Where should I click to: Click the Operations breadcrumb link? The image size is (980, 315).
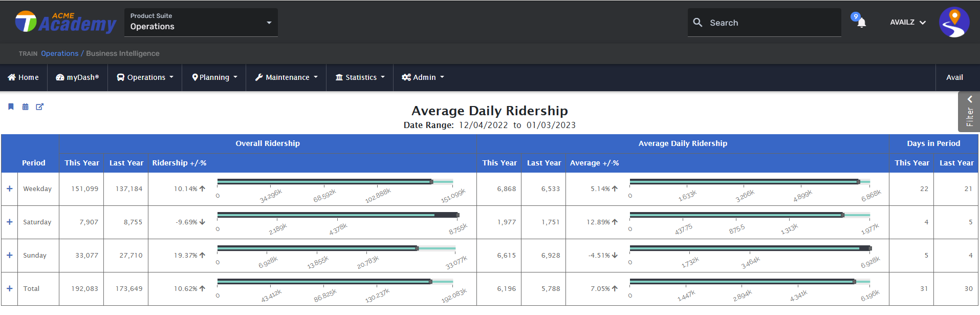coord(59,53)
